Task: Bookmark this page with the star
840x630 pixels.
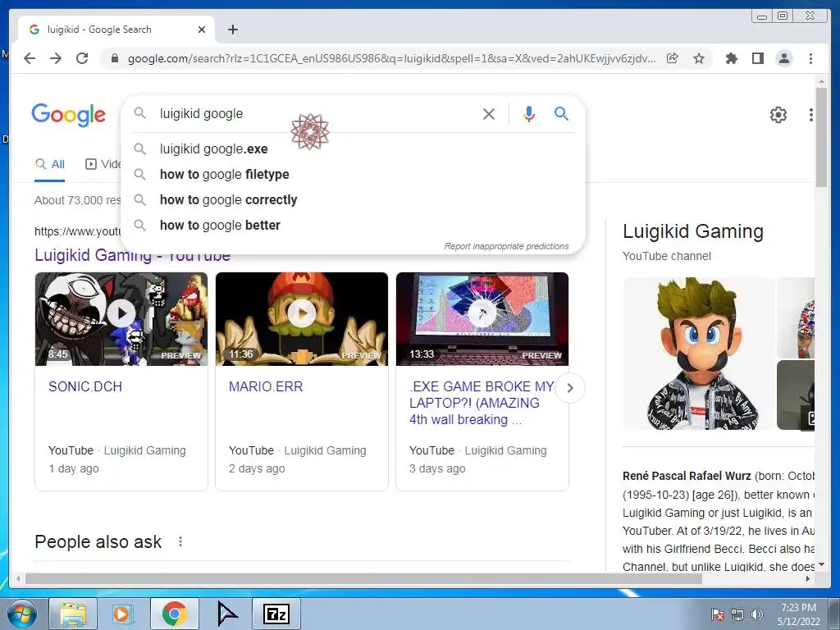Action: 699,58
